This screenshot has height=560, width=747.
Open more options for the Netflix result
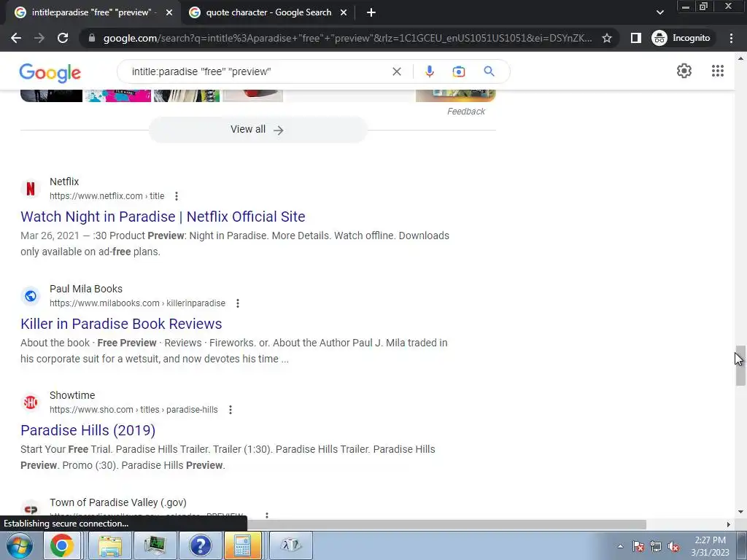click(177, 196)
